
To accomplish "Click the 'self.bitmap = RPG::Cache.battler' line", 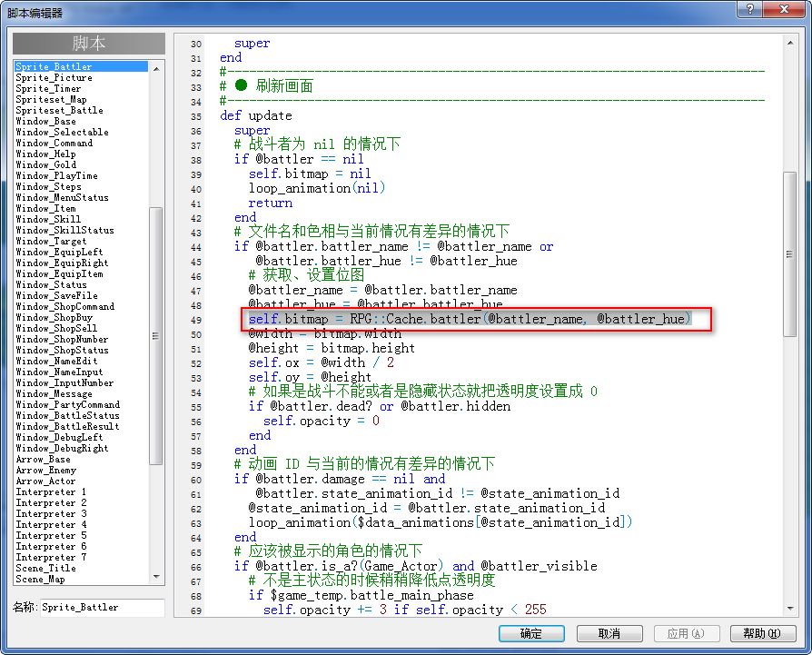I will coord(470,319).
